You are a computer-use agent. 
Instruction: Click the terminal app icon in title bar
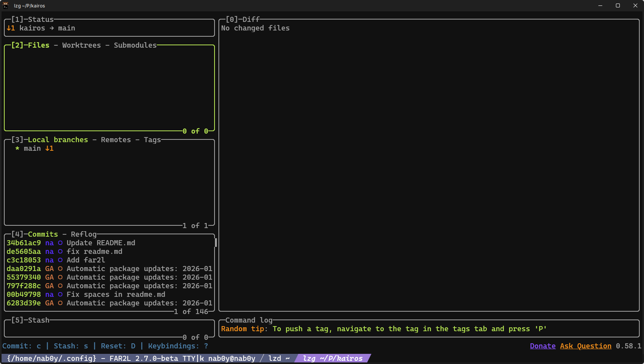[x=6, y=5]
